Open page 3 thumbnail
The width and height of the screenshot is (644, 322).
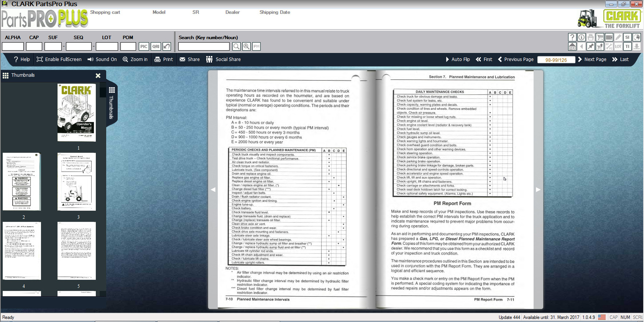[x=77, y=182]
